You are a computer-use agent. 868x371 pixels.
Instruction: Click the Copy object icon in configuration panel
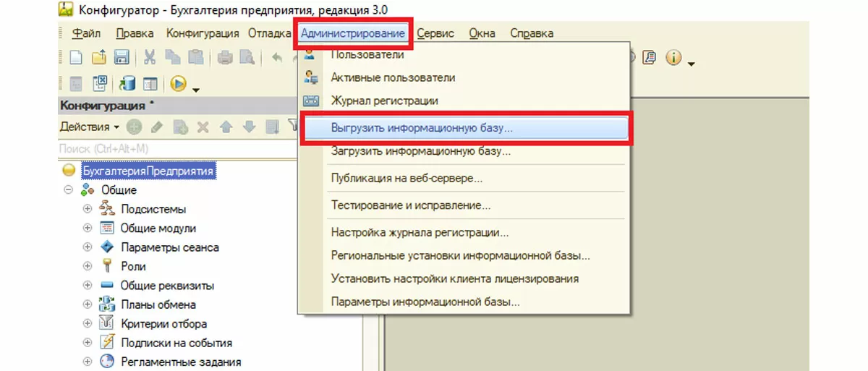(x=180, y=127)
